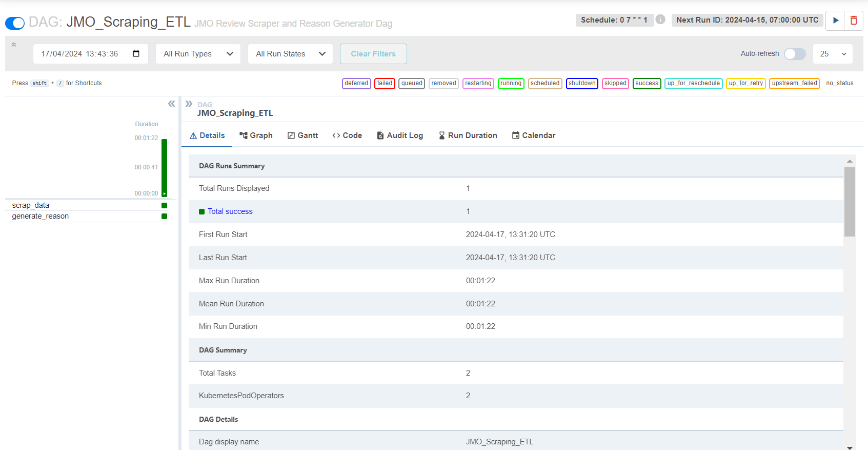Screen dimensions: 868x450
Task: Click the date-time filter field
Action: click(91, 54)
